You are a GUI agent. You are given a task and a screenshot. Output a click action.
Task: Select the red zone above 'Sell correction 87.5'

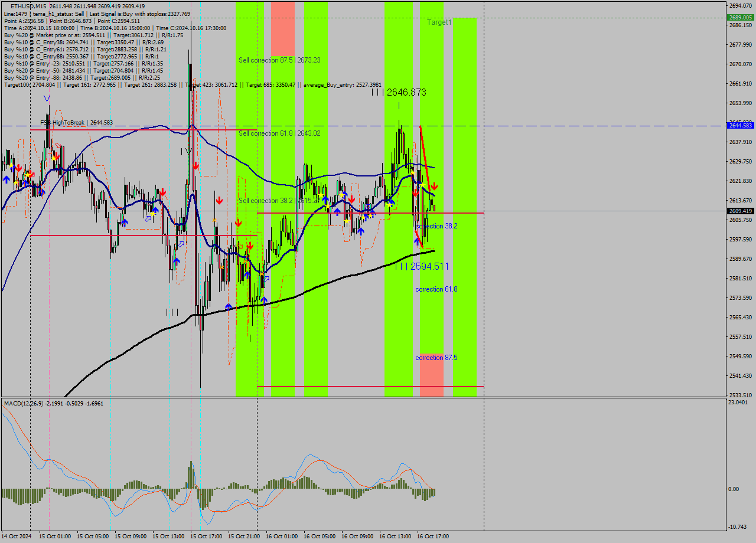point(283,29)
